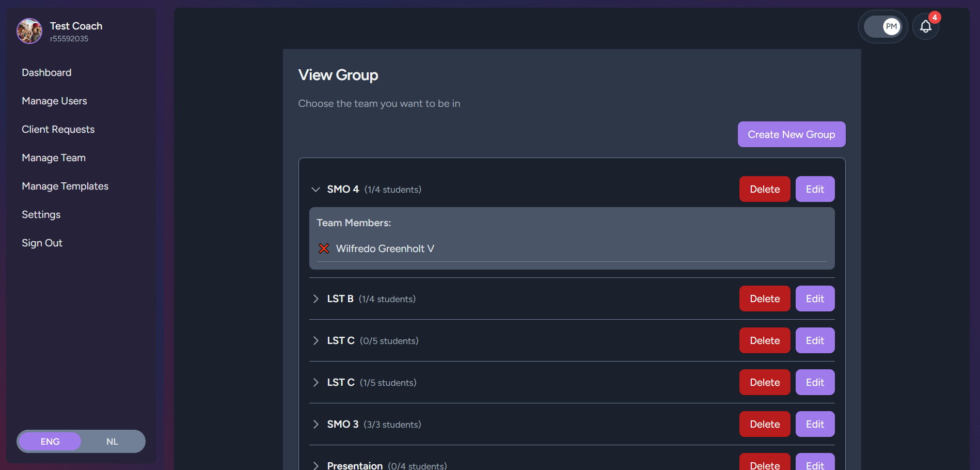Collapse the SMO 4 group chevron
Screen dimensions: 980x470
[315, 190]
